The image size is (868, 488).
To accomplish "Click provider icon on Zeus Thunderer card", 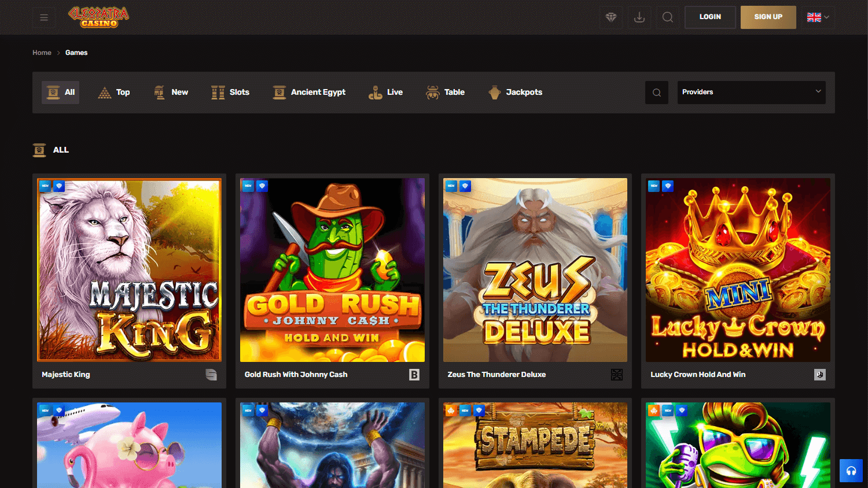I will 617,375.
